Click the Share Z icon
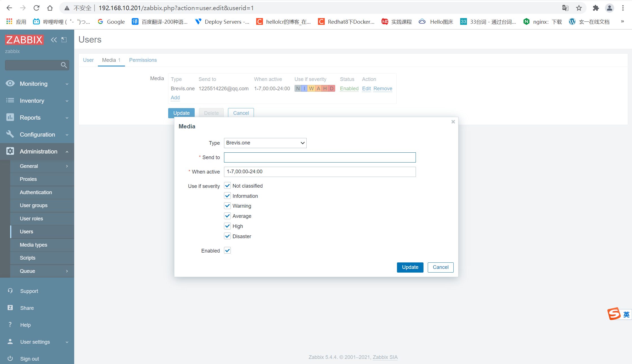Screen dimensions: 632x364 point(10,308)
